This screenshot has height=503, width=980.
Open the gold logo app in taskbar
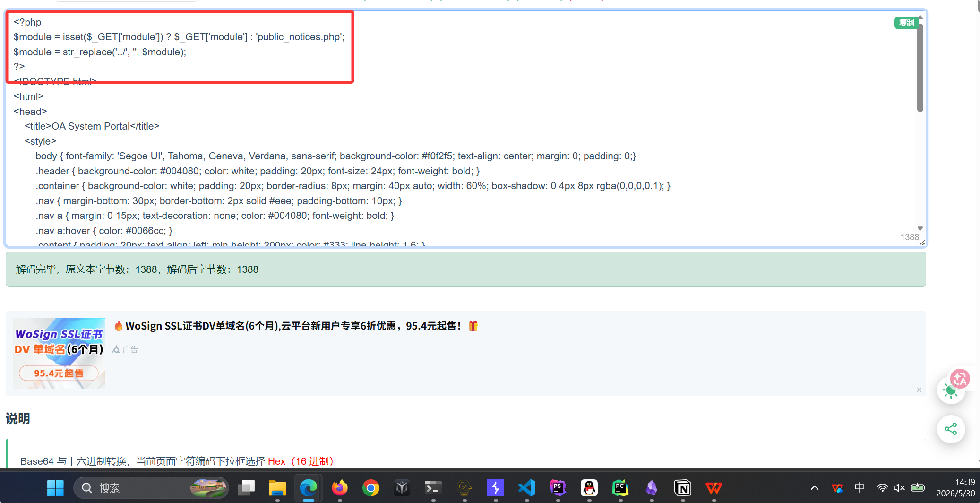tap(464, 488)
